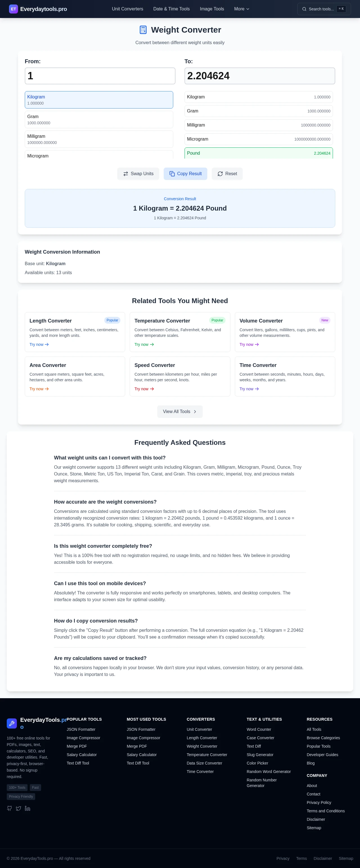Select Microgram as the To unit

tap(258, 139)
